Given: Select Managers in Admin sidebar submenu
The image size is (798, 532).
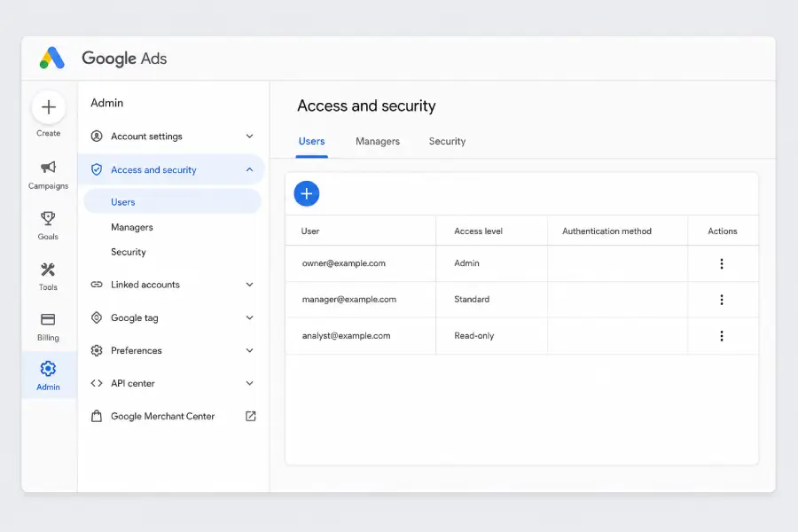Looking at the screenshot, I should [x=132, y=227].
